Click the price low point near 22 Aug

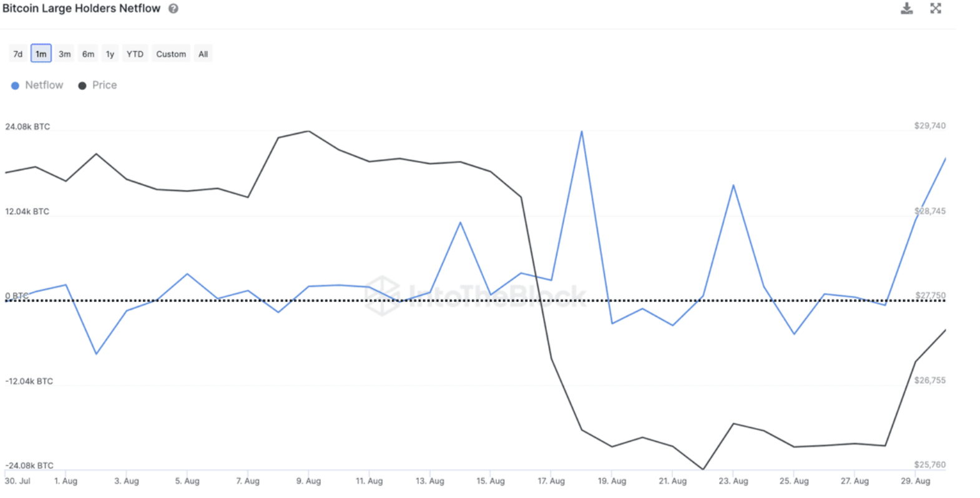pyautogui.click(x=703, y=469)
